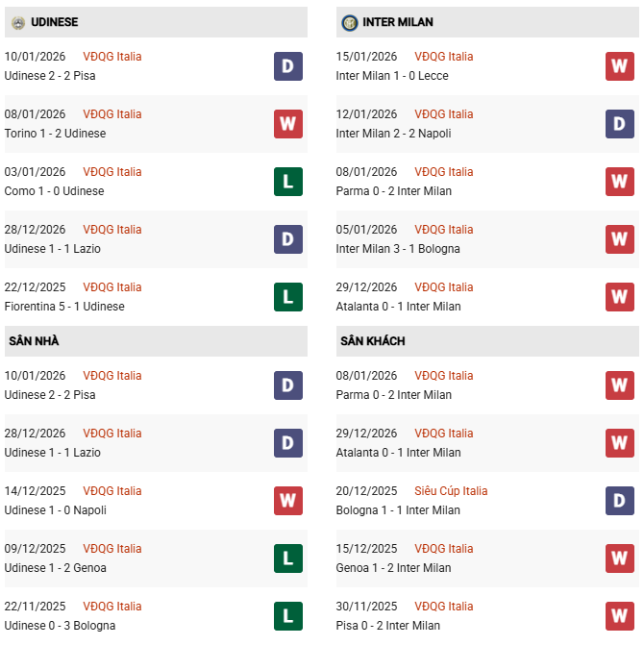The height and width of the screenshot is (645, 644).
Task: Click the W badge for Genoa 1-2 Inter Milan
Action: (x=619, y=558)
